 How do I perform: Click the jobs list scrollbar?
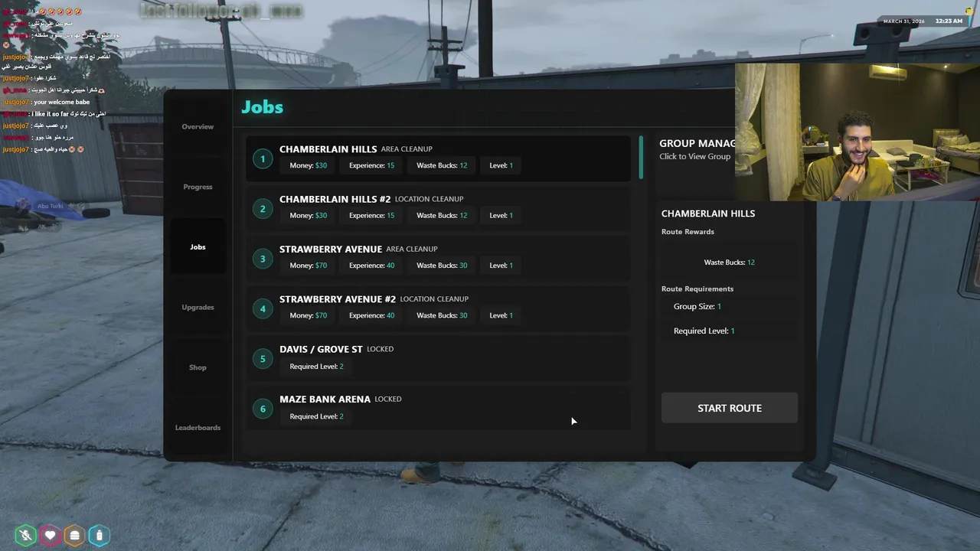tap(641, 158)
